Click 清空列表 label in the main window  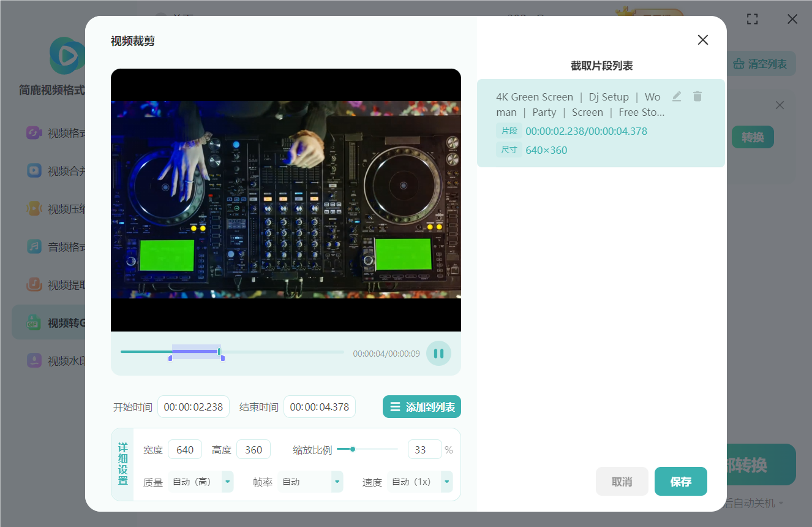(x=767, y=64)
